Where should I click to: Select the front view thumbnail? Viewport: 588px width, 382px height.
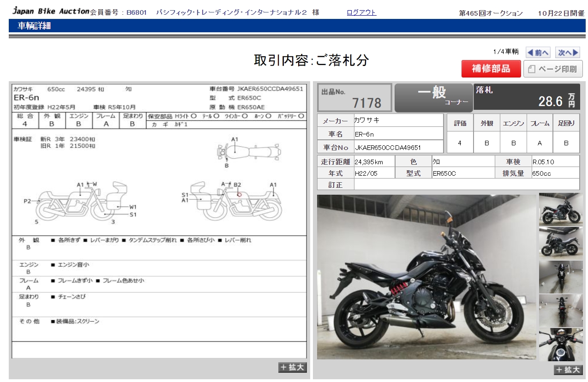pyautogui.click(x=561, y=276)
